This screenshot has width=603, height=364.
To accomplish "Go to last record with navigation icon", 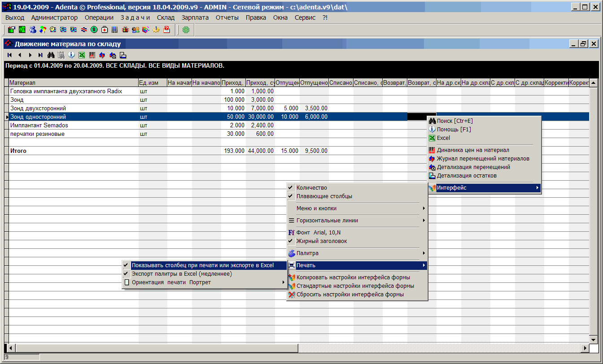I will pos(40,55).
